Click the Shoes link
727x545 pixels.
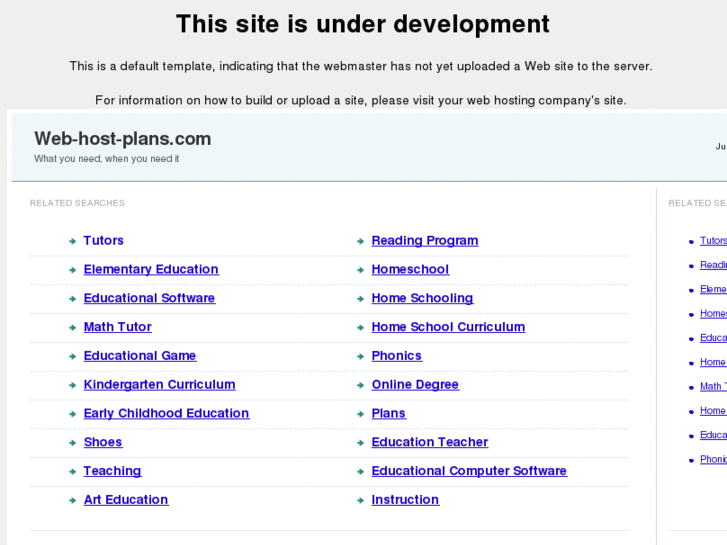pyautogui.click(x=103, y=442)
